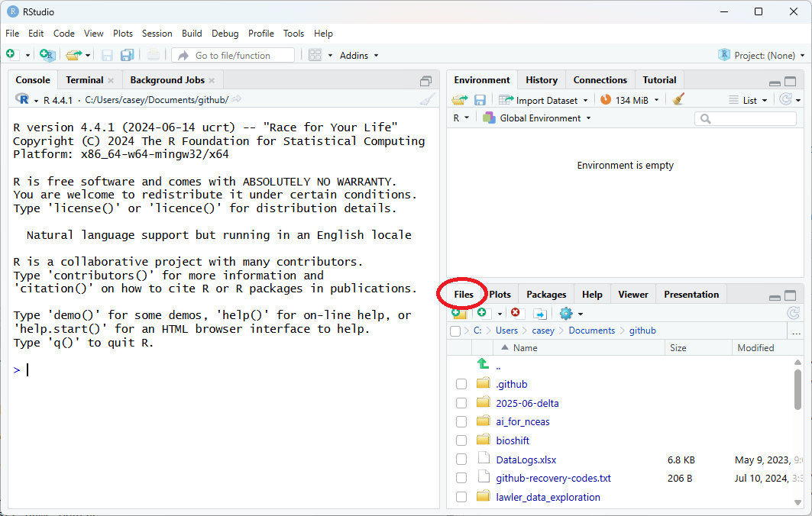Click the create new project icon
This screenshot has height=516, width=812.
coord(47,55)
